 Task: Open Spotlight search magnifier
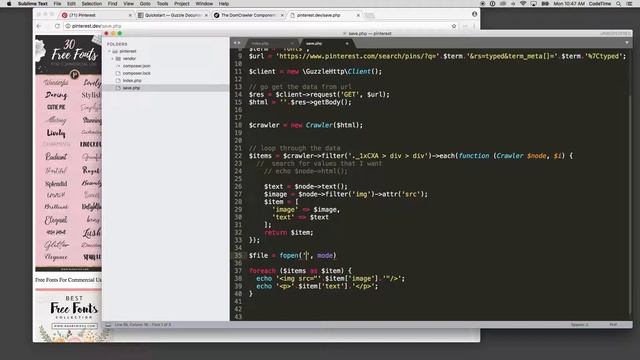(x=619, y=4)
